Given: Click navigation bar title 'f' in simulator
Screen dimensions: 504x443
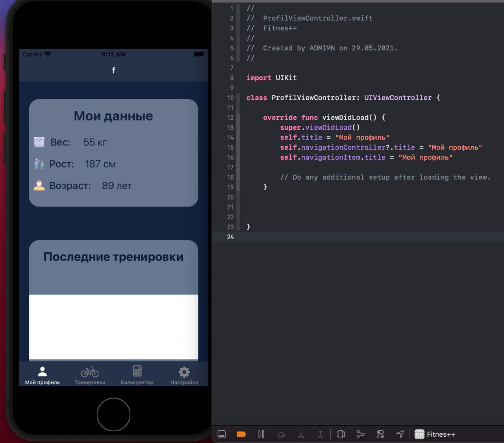Looking at the screenshot, I should pyautogui.click(x=113, y=70).
